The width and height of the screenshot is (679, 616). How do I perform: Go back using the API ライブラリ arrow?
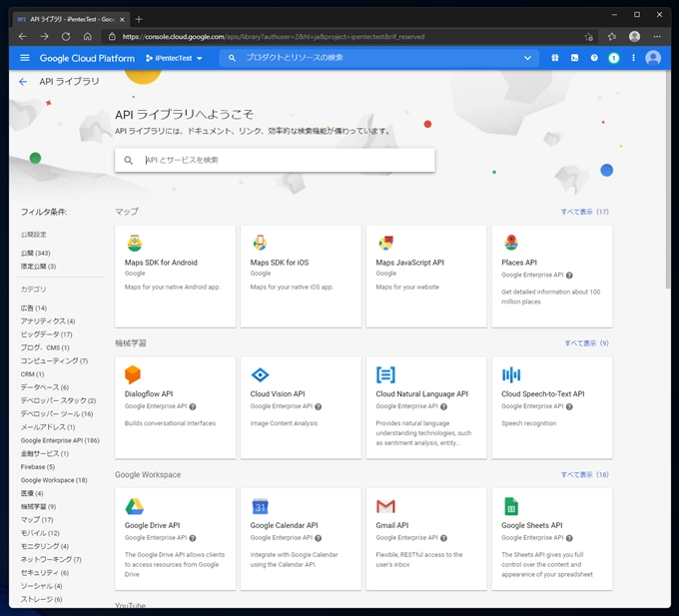tap(23, 82)
